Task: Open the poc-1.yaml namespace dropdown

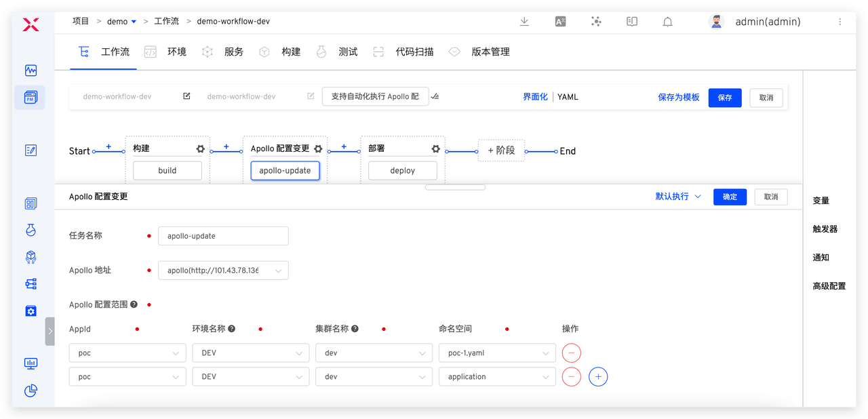Action: tap(497, 353)
